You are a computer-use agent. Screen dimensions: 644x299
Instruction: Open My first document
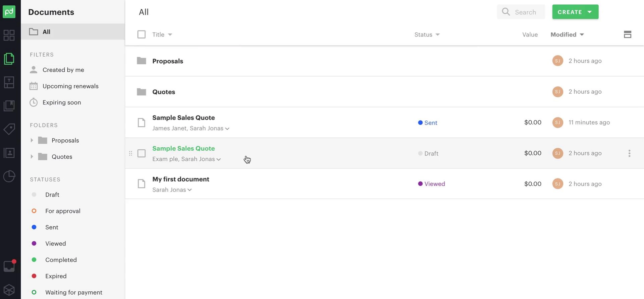tap(181, 179)
